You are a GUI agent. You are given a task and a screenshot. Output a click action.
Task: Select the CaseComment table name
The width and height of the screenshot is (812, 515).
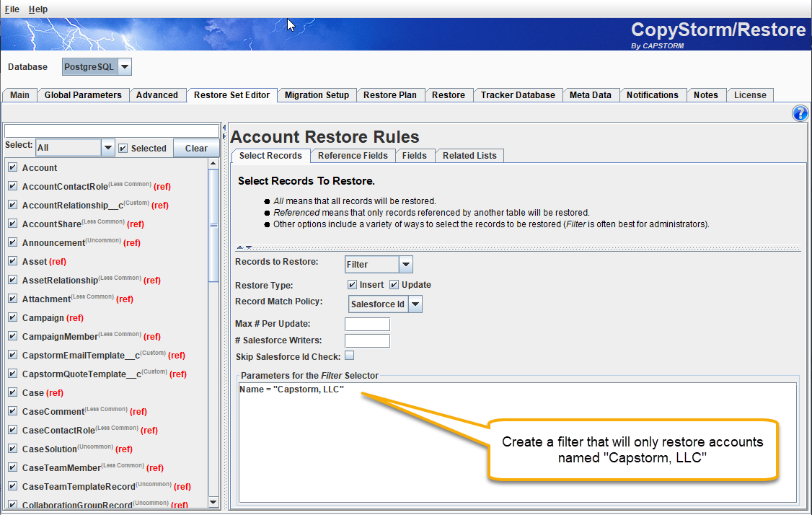coord(53,411)
